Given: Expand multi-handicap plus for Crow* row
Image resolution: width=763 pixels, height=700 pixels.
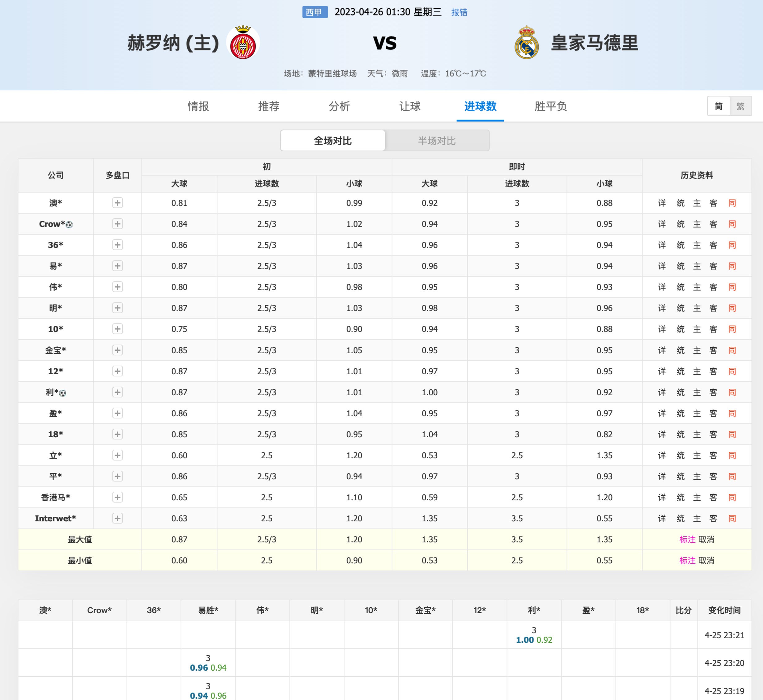Looking at the screenshot, I should (117, 224).
